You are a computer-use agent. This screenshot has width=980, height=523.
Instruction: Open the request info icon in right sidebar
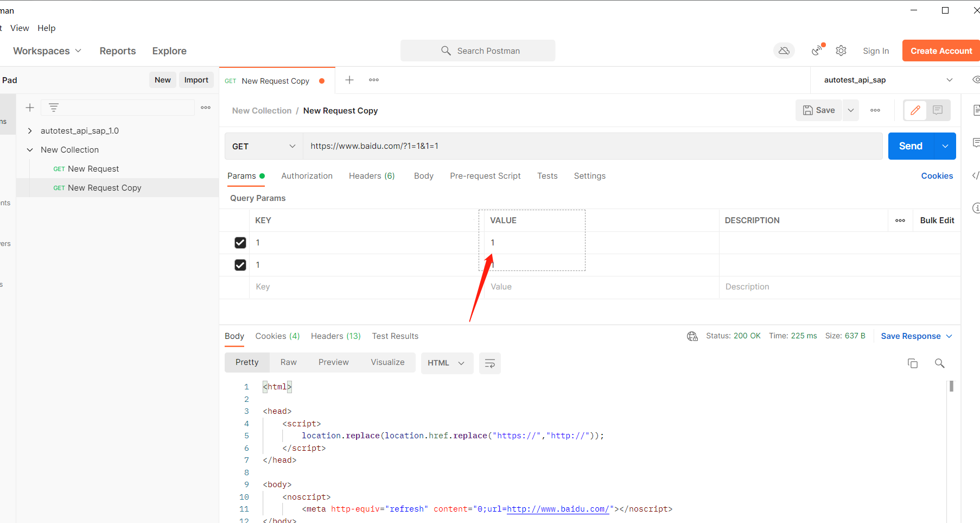coord(976,208)
